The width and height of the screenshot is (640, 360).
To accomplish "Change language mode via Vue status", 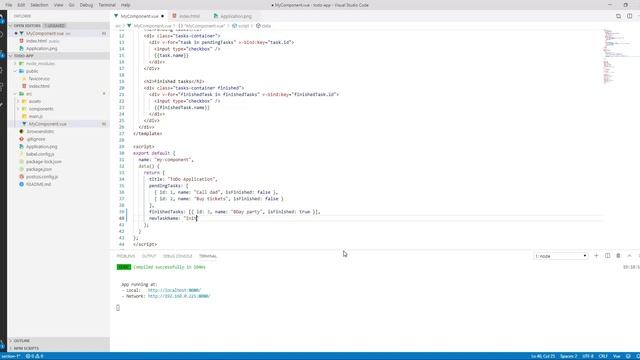I will (x=616, y=356).
